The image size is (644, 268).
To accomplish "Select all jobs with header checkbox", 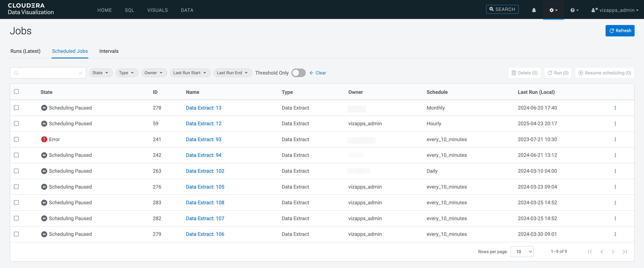I will click(16, 92).
